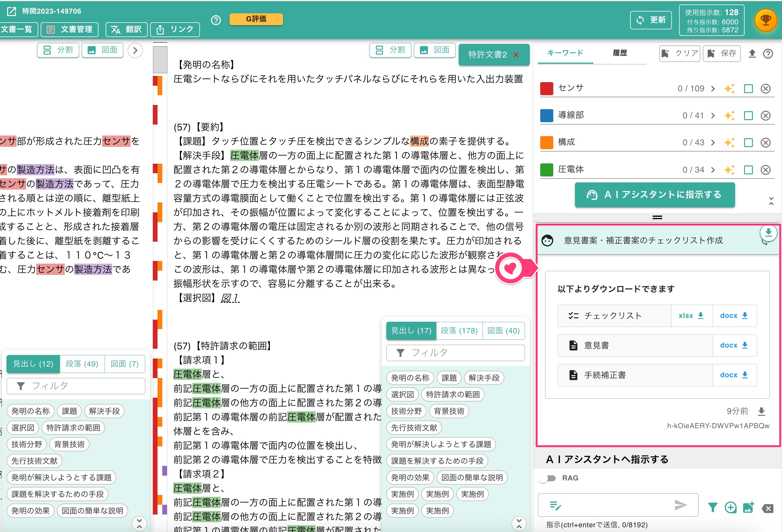782x532 pixels.
Task: Select キーワード tab
Action: (565, 53)
